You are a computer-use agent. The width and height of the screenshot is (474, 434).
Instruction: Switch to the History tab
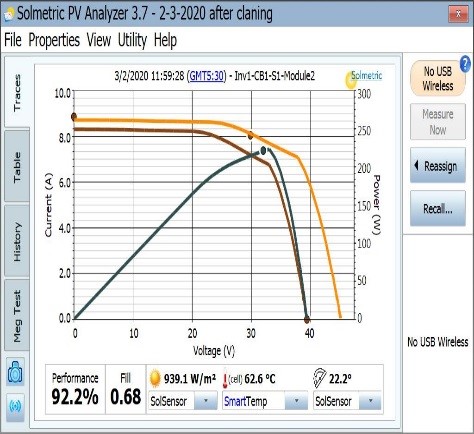coord(17,241)
